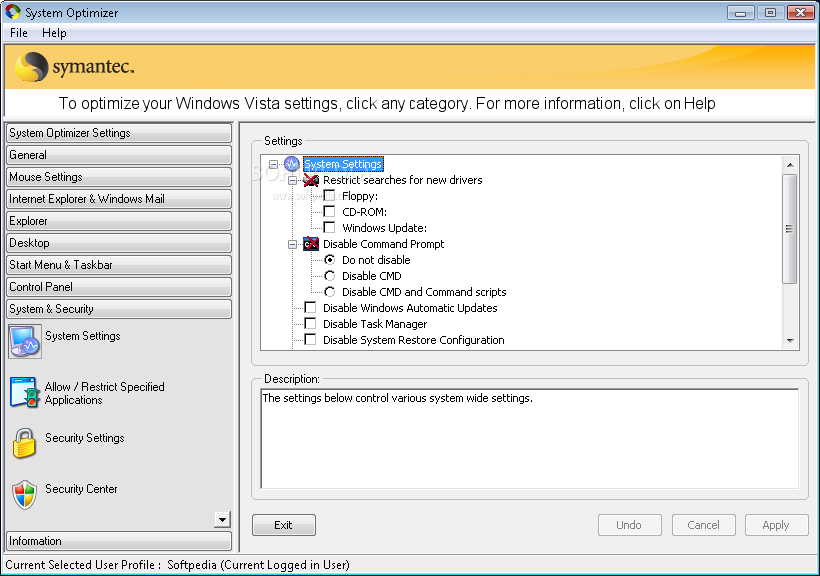
Task: Choose Disable CMD and Command scripts radio
Action: (x=329, y=291)
